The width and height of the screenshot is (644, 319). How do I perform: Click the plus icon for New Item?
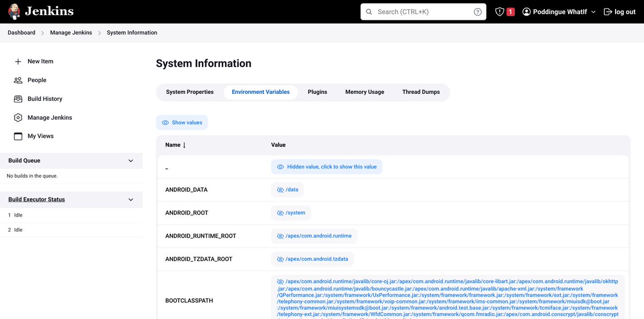[x=18, y=62]
